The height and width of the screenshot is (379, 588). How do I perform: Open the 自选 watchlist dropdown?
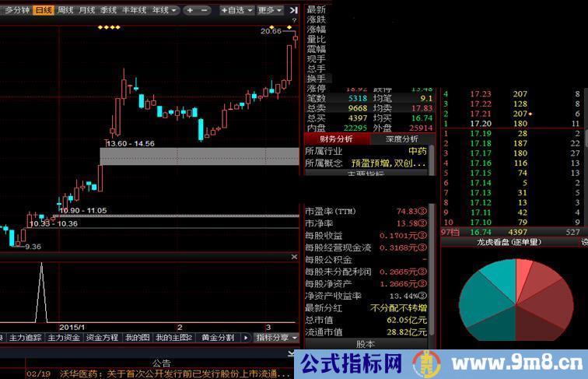tap(236, 11)
